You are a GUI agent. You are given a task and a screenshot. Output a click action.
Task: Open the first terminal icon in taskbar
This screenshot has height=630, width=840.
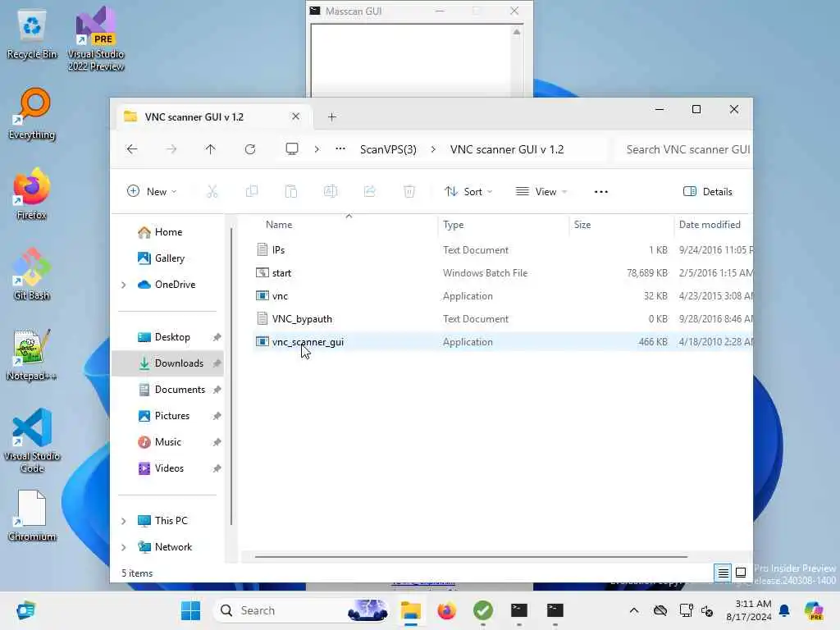[x=519, y=610]
